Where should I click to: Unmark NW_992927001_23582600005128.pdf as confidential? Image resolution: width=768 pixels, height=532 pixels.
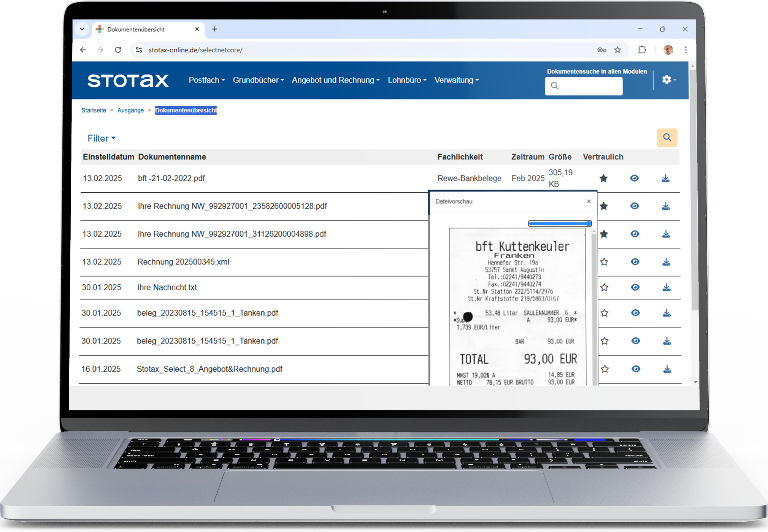coord(604,206)
